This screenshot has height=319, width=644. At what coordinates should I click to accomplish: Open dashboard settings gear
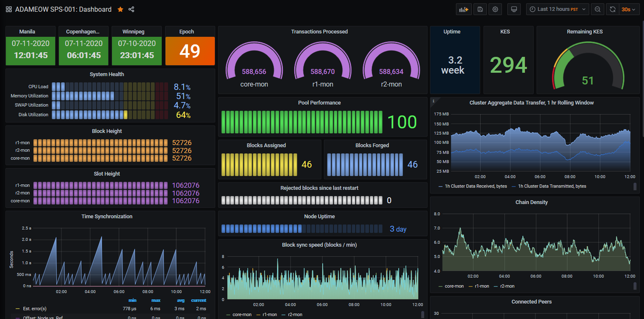(495, 9)
